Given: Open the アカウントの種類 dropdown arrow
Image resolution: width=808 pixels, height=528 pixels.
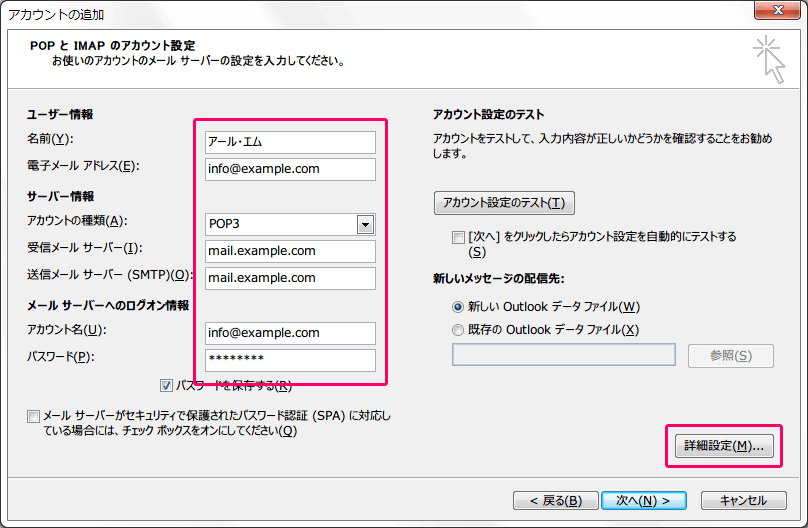Looking at the screenshot, I should coord(365,224).
